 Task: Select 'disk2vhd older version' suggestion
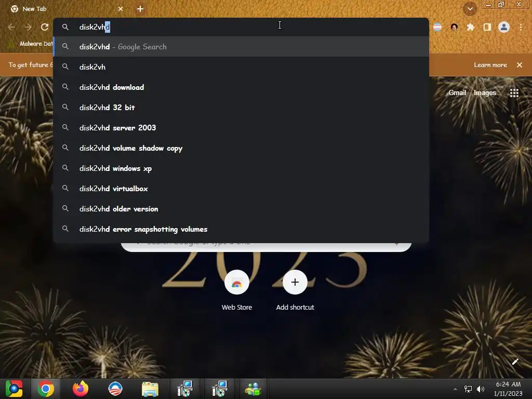pos(241,209)
